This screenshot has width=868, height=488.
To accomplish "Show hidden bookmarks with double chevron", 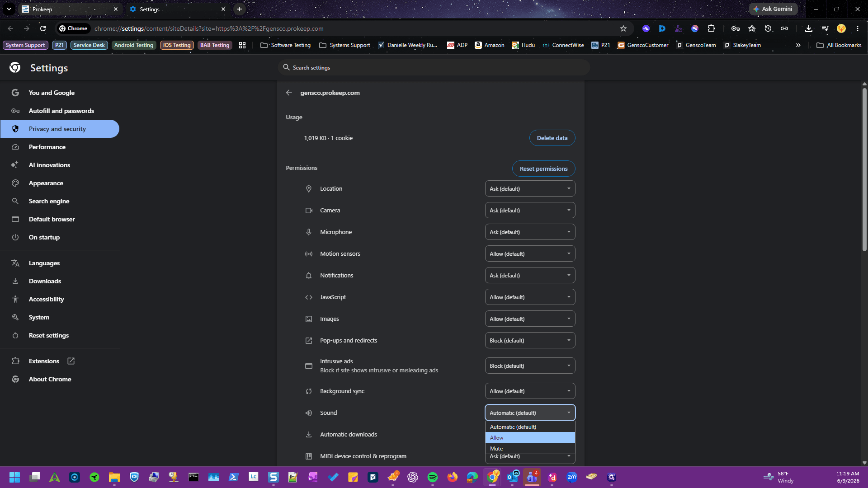I will (798, 45).
